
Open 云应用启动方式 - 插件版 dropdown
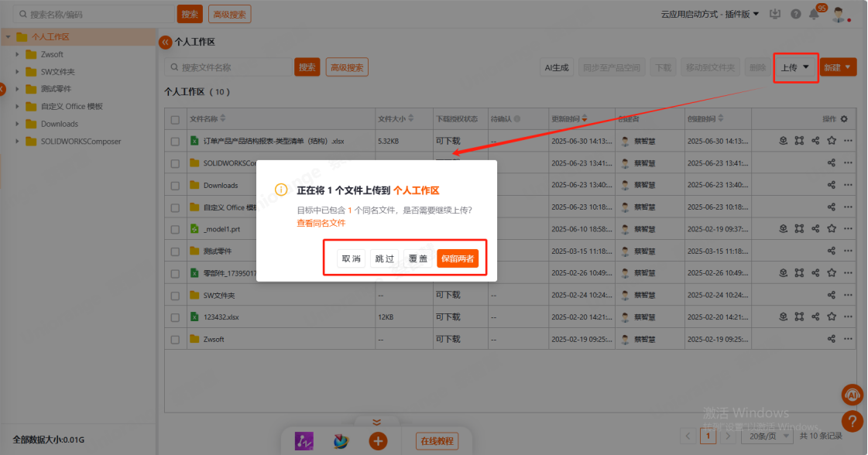tap(710, 15)
